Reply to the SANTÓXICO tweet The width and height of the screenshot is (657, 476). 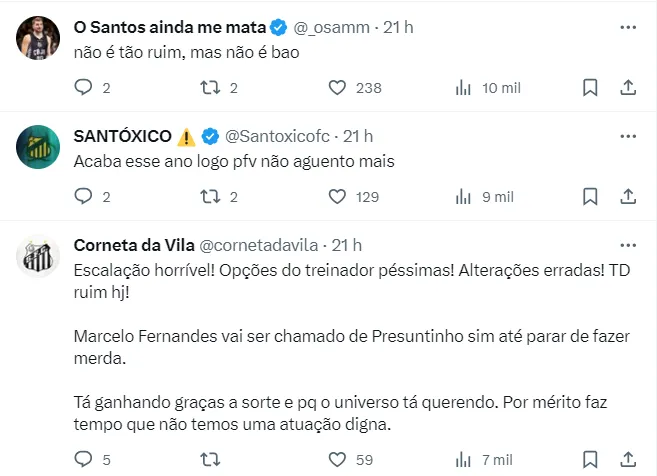pyautogui.click(x=83, y=197)
